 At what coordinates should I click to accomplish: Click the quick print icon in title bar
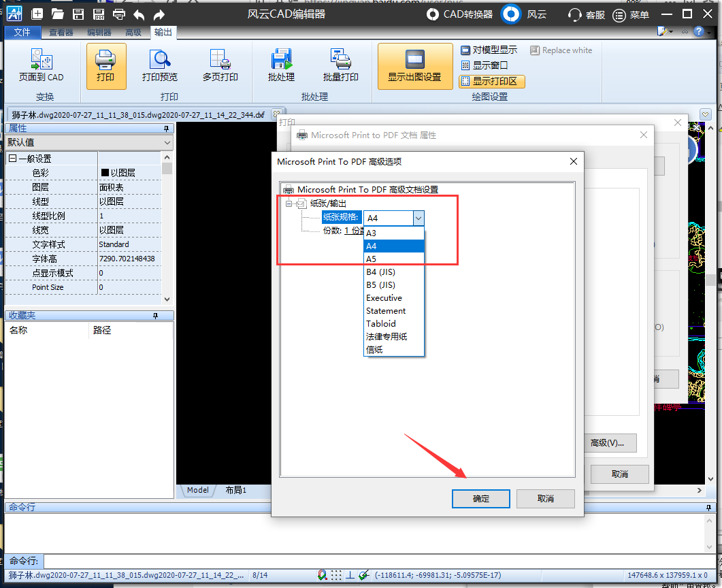point(119,14)
